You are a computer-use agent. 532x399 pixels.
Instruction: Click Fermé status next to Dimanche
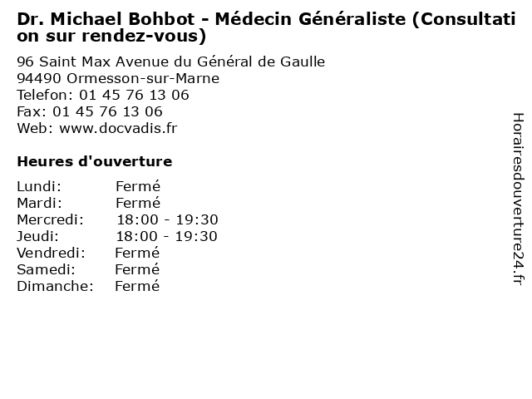point(137,286)
